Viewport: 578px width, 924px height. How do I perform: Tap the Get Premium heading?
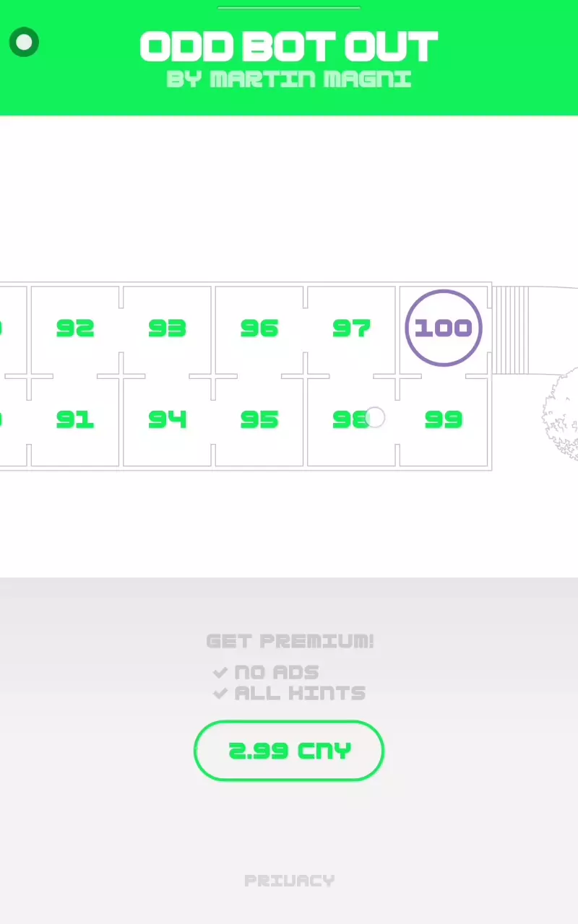click(290, 641)
